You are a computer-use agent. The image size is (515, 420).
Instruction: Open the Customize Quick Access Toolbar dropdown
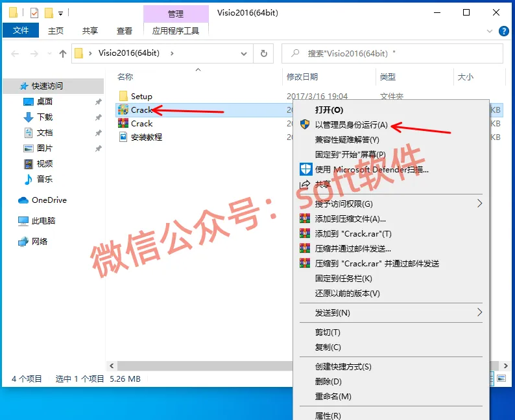pos(60,14)
